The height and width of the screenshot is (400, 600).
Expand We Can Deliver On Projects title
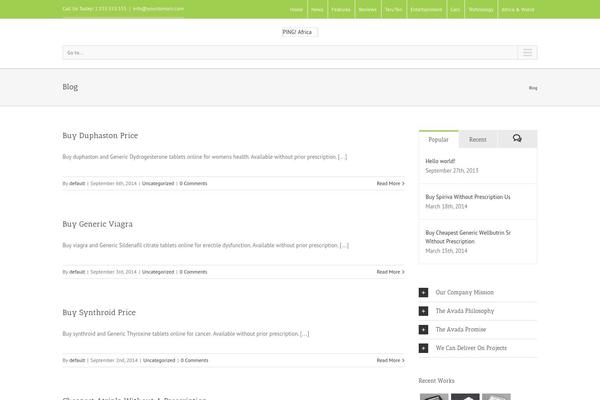(471, 348)
